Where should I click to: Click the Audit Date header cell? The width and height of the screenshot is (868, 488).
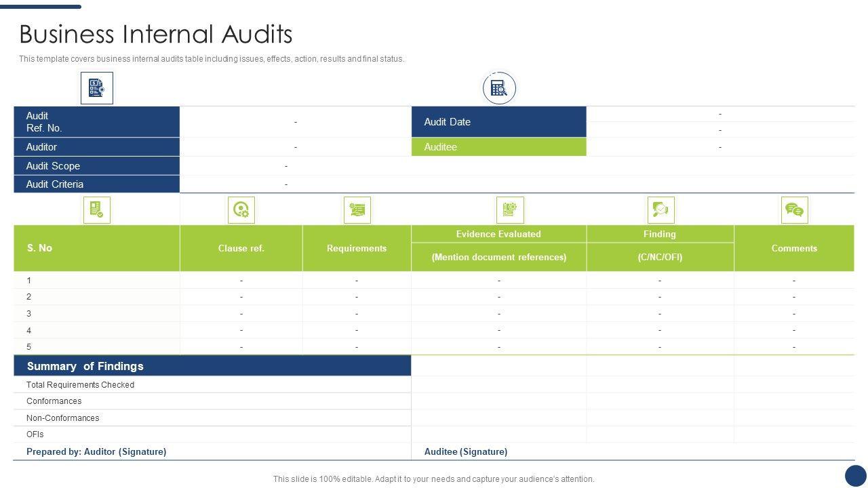coord(498,122)
